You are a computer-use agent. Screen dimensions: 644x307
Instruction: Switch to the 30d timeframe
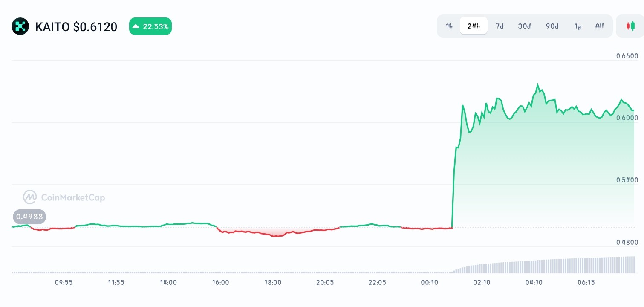pos(524,26)
